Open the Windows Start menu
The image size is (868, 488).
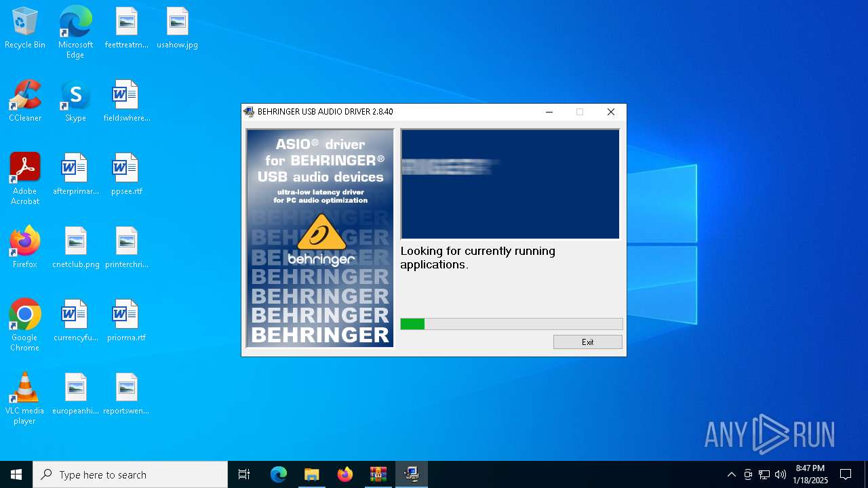click(x=16, y=474)
